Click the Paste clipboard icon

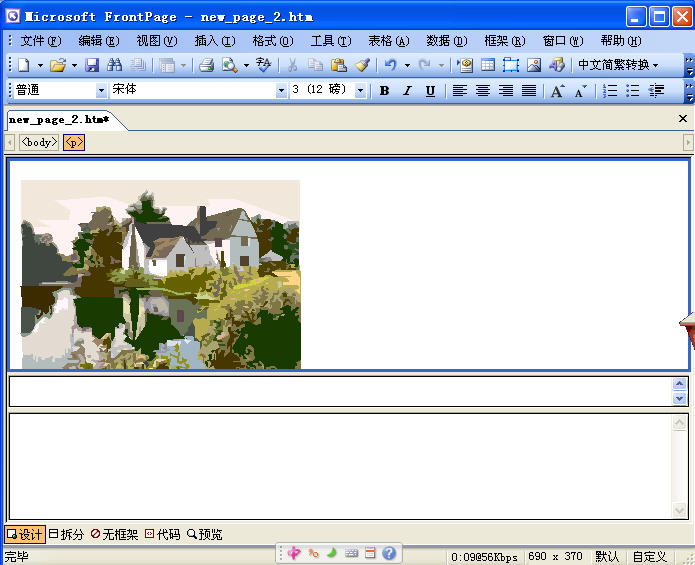(x=339, y=65)
